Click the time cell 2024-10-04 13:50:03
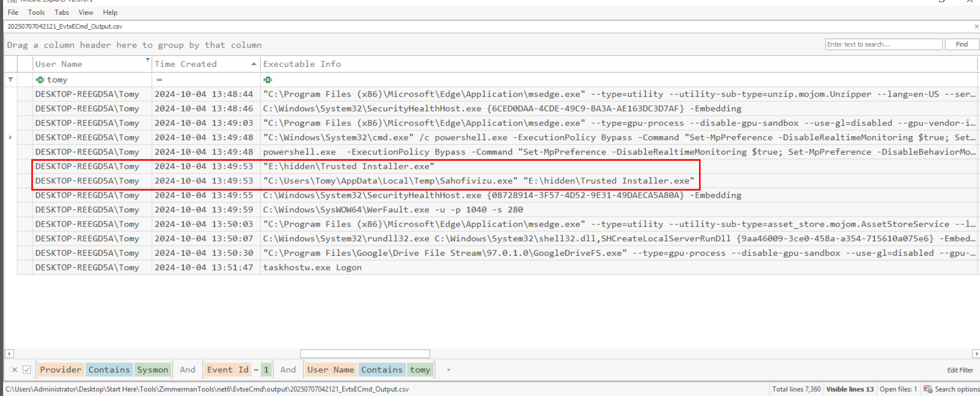Screen dimensions: 980x396 point(204,224)
